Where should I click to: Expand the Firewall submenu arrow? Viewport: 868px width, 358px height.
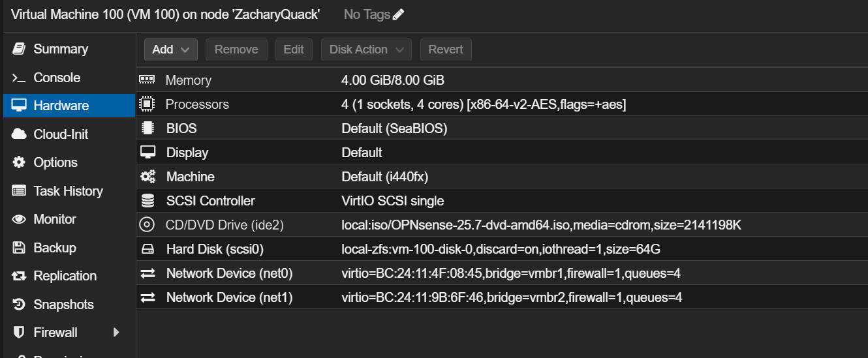[x=116, y=333]
